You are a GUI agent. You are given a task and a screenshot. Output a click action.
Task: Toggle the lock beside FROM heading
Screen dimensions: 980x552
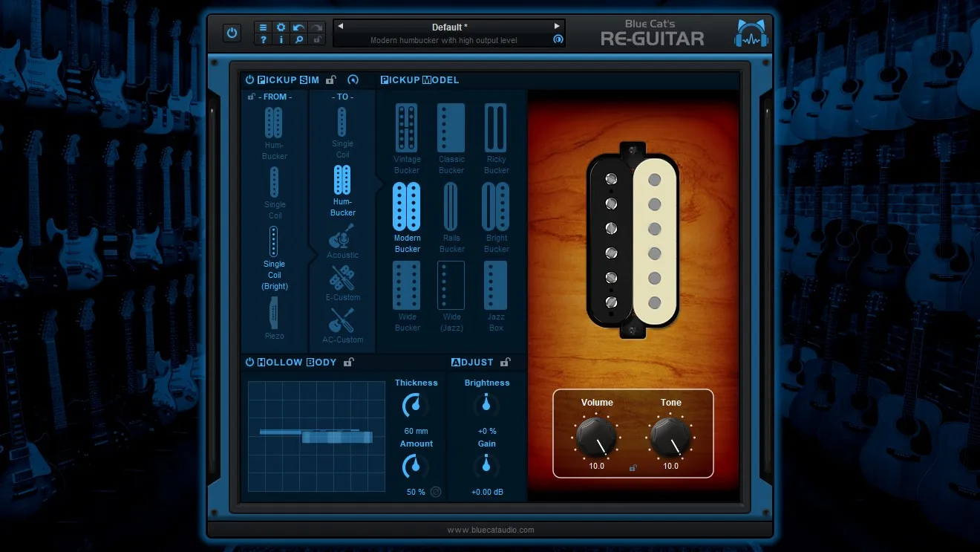(x=252, y=97)
